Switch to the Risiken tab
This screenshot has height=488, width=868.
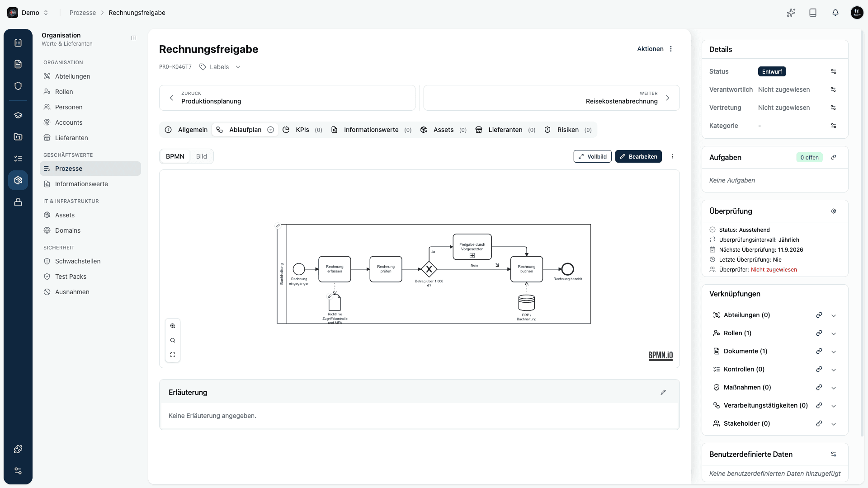pos(568,130)
